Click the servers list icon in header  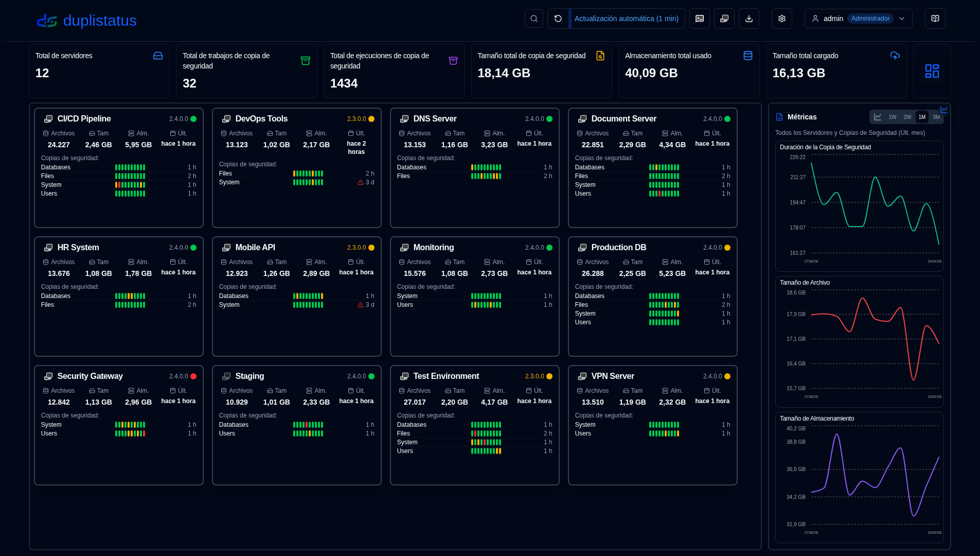(x=724, y=19)
